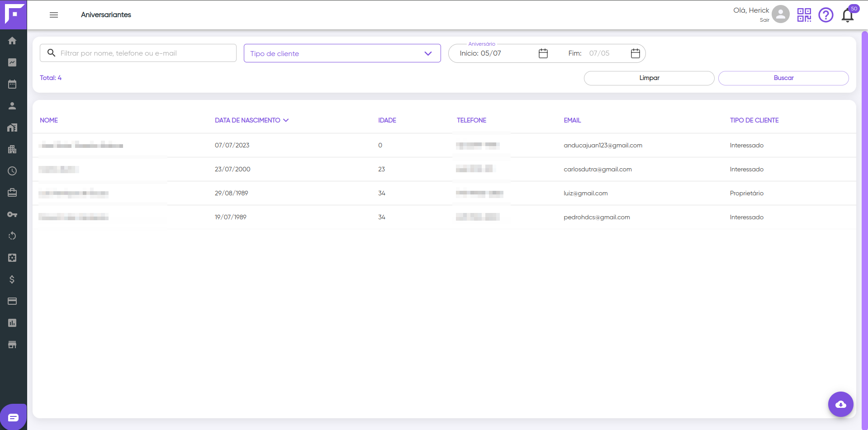The width and height of the screenshot is (868, 430).
Task: Open the Início date calendar picker
Action: pos(543,53)
